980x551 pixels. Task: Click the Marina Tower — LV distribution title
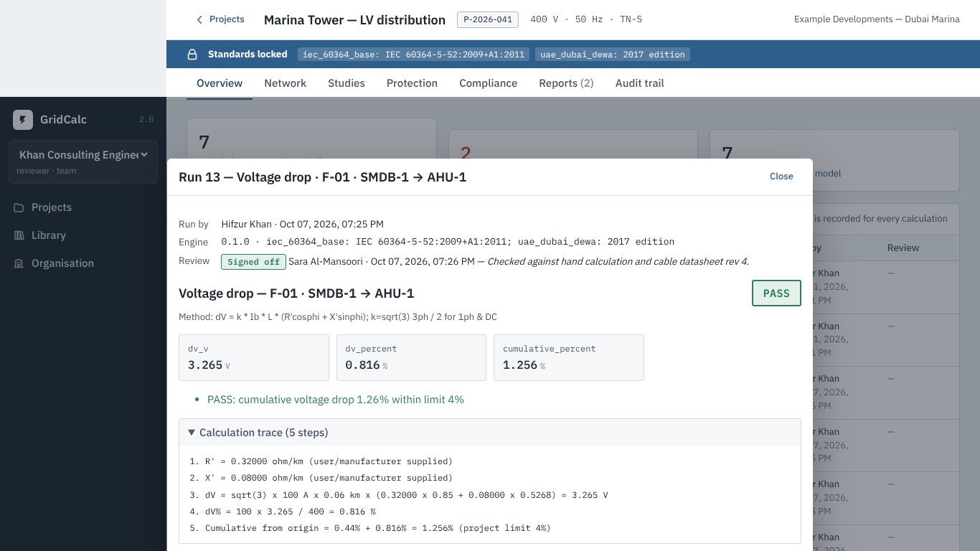(x=354, y=20)
